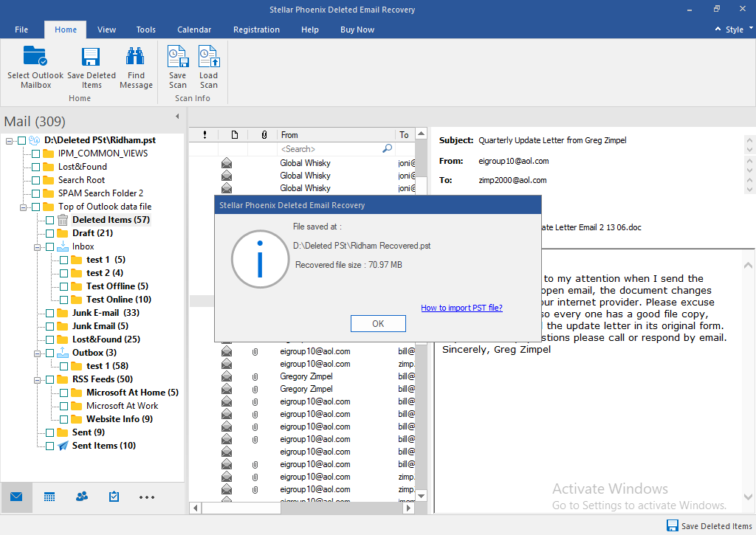The height and width of the screenshot is (535, 756).
Task: Collapse the ribbon with the caret
Action: point(718,29)
